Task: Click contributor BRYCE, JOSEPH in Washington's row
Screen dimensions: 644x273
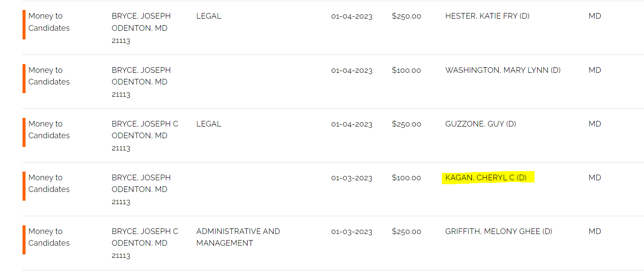Action: [141, 70]
